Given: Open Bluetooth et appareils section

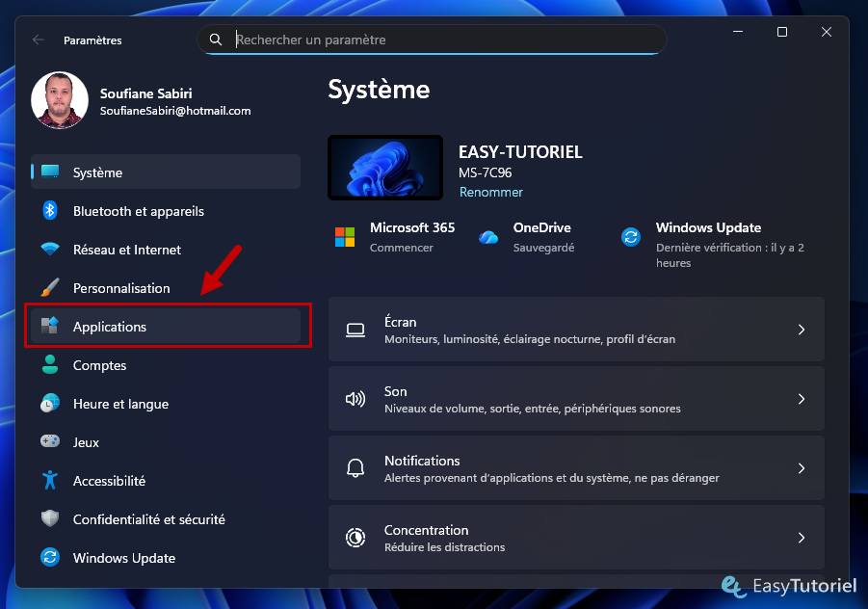Looking at the screenshot, I should click(x=166, y=210).
